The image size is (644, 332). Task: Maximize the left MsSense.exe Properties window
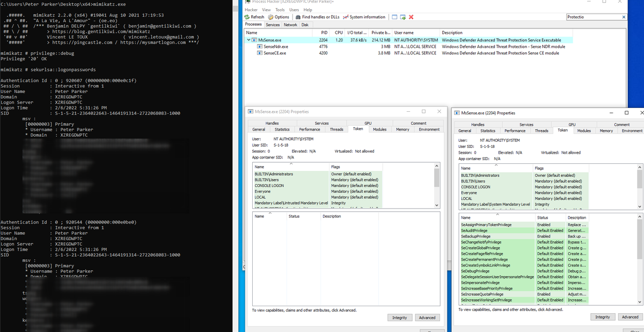pyautogui.click(x=423, y=112)
